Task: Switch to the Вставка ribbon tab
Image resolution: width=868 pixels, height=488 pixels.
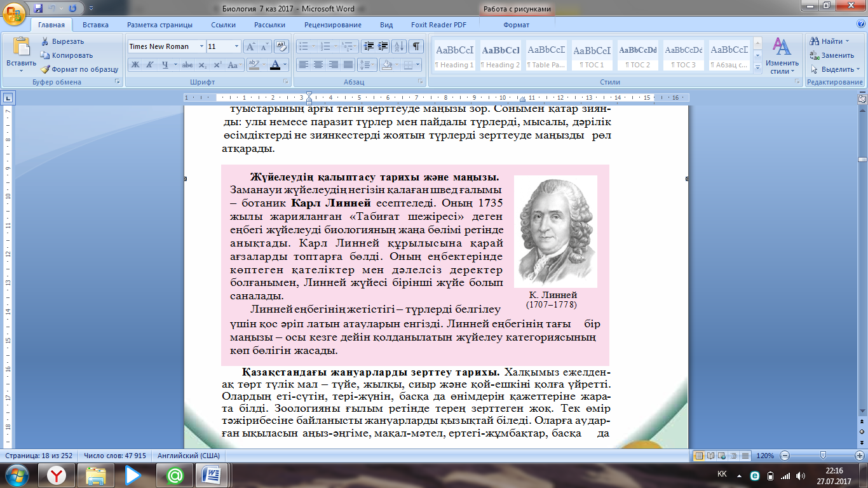Action: coord(95,25)
